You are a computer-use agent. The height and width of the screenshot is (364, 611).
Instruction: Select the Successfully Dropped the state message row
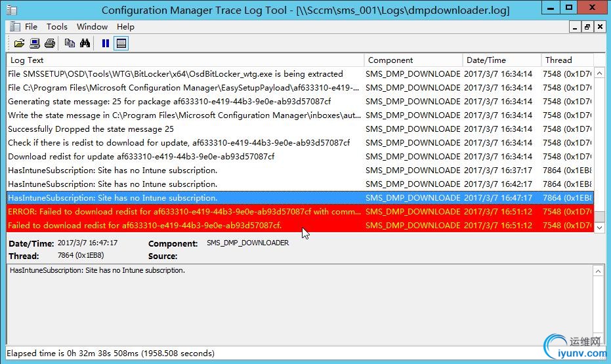click(x=300, y=129)
